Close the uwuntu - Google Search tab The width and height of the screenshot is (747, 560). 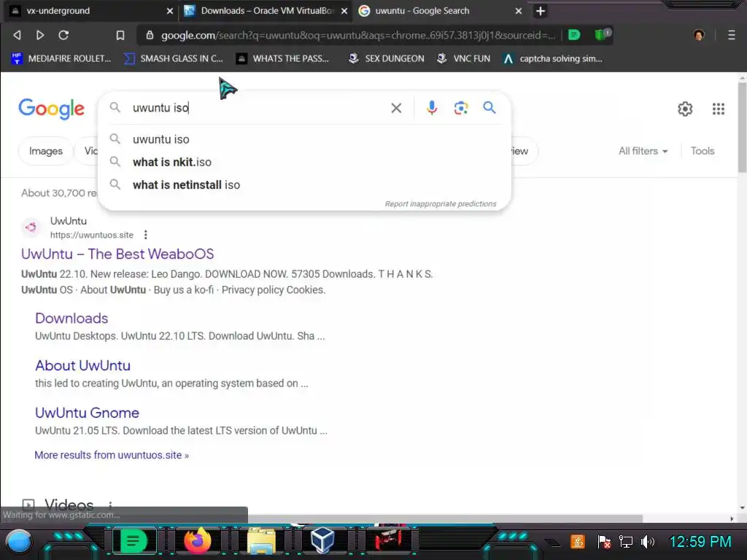(x=519, y=11)
